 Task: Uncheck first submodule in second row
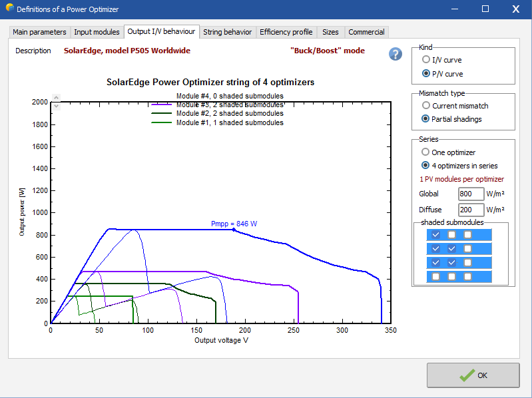[x=435, y=248]
